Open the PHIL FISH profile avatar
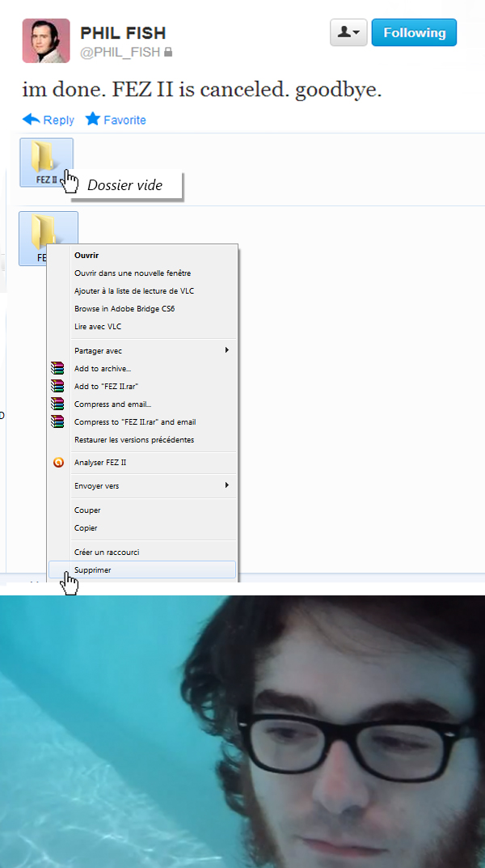 click(46, 40)
